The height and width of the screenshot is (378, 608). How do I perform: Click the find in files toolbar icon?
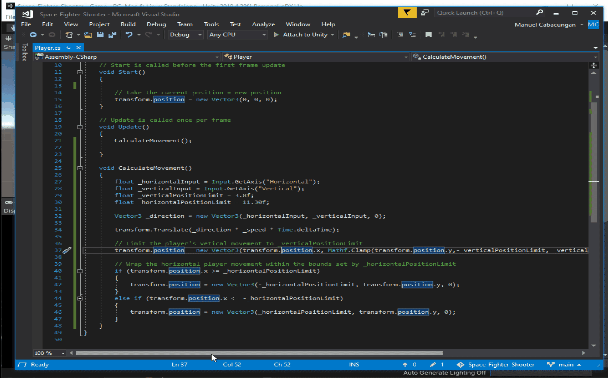tap(346, 35)
